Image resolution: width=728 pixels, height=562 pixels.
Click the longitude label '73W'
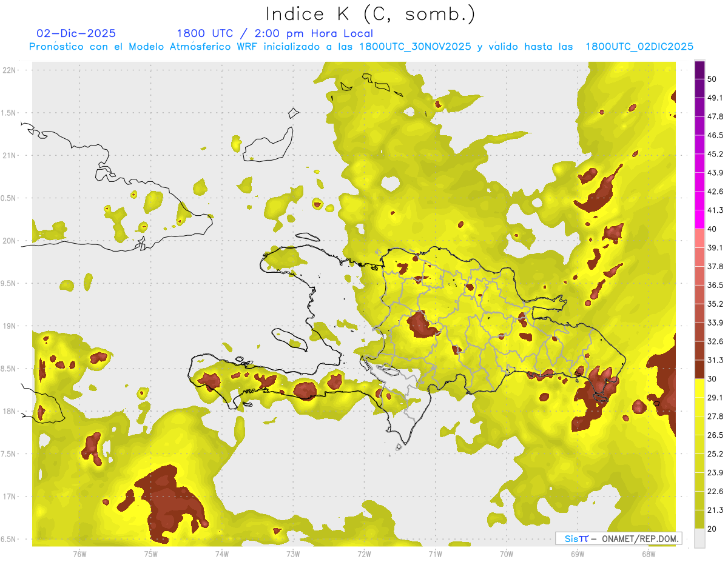coord(293,554)
